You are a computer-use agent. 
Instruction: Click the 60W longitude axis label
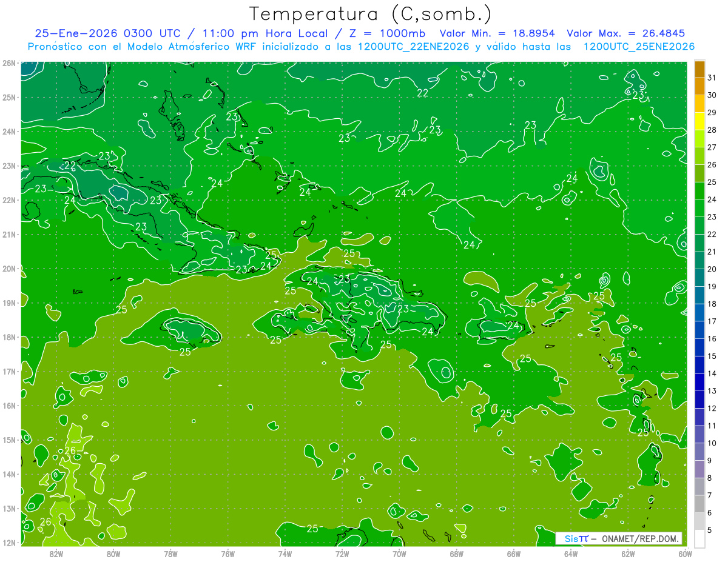pyautogui.click(x=685, y=553)
